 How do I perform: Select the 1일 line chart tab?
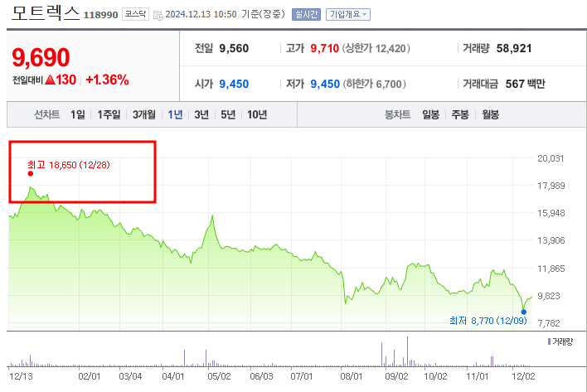point(78,114)
